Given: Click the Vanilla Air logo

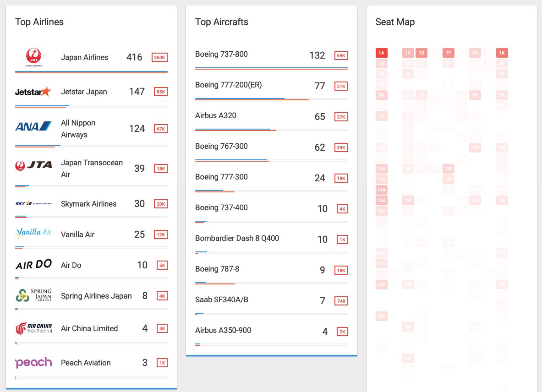Looking at the screenshot, I should 33,233.
